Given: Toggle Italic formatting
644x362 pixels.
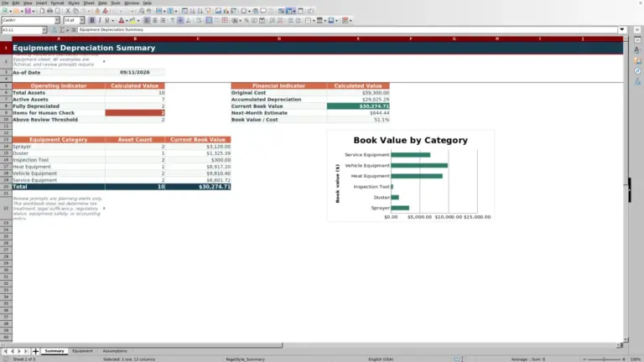Looking at the screenshot, I should point(100,20).
